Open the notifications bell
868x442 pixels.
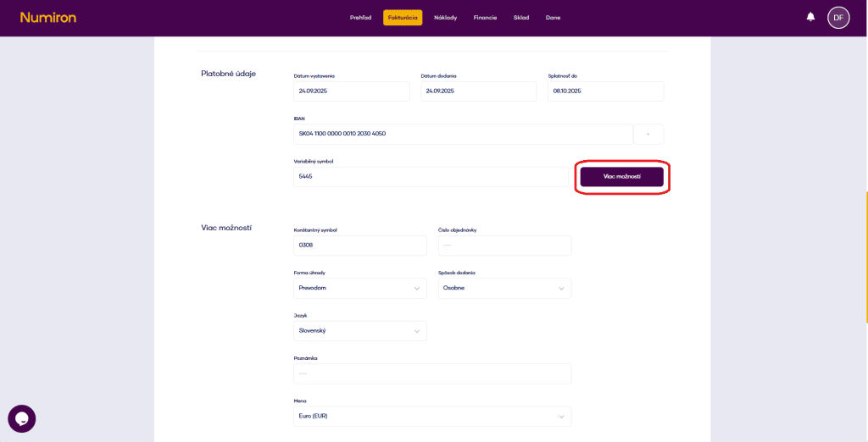[x=810, y=17]
